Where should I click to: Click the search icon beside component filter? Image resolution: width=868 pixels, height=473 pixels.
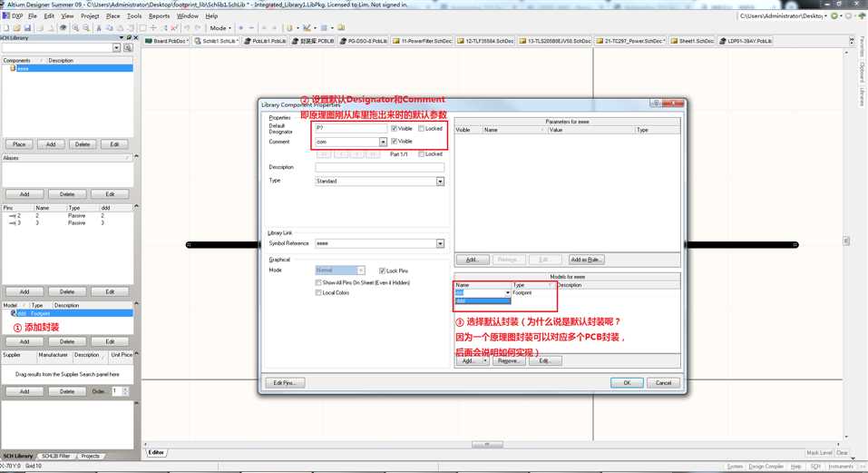coord(128,48)
